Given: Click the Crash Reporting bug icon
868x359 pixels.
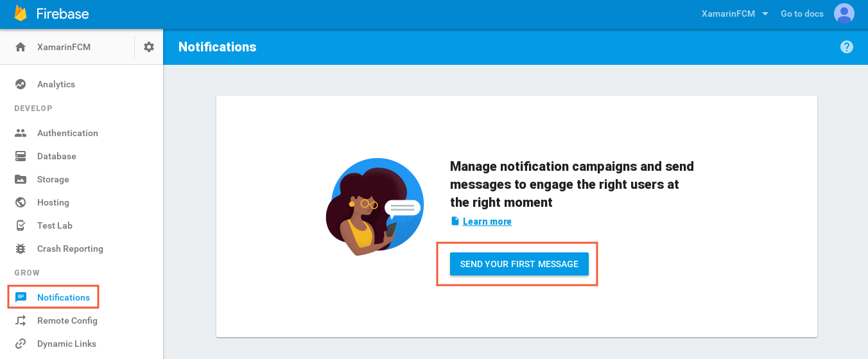Looking at the screenshot, I should [21, 249].
